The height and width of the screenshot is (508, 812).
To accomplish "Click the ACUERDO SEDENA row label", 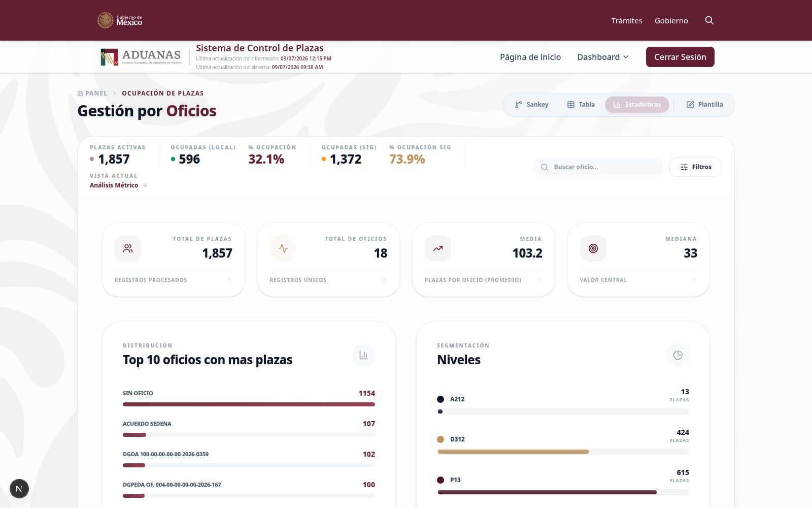I will point(147,424).
